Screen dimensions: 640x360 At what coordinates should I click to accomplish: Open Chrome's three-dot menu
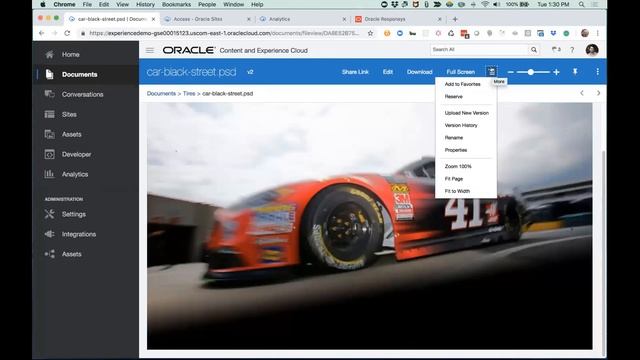tap(598, 33)
